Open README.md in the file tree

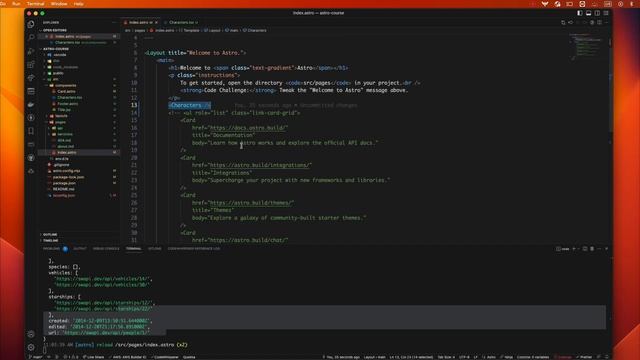(64, 189)
